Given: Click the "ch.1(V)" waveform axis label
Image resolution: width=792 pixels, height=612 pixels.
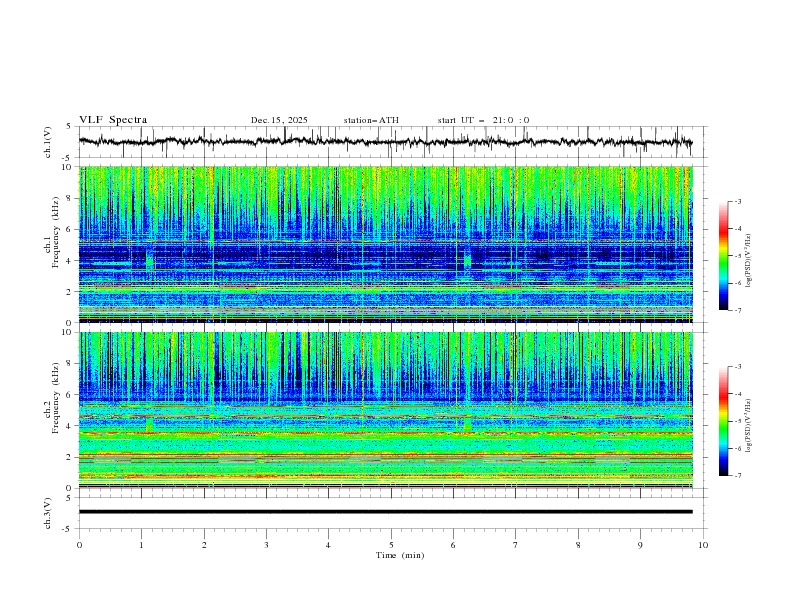Looking at the screenshot, I should coord(48,142).
